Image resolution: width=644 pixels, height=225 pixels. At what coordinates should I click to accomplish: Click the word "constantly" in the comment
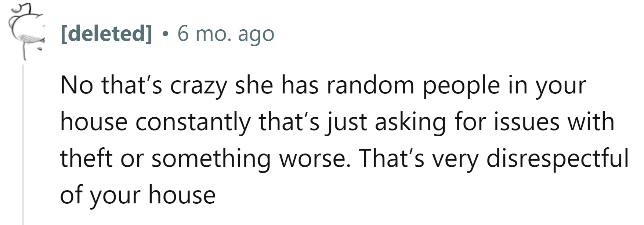click(193, 122)
